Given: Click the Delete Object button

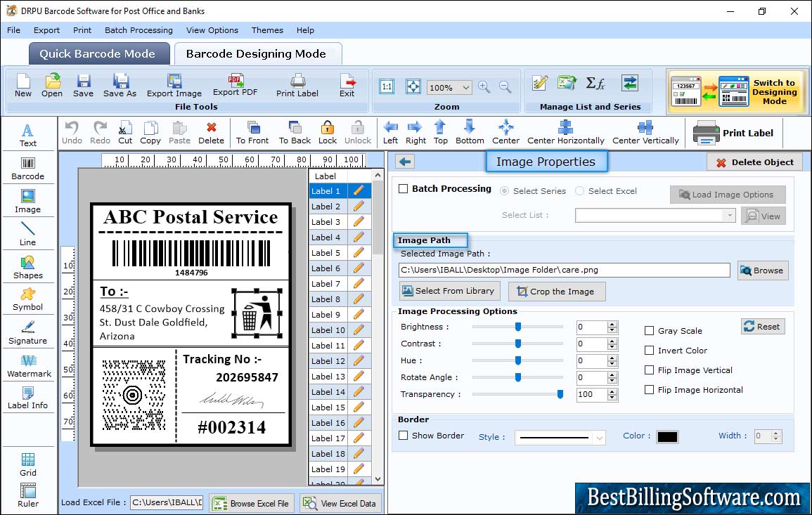Looking at the screenshot, I should click(x=755, y=162).
